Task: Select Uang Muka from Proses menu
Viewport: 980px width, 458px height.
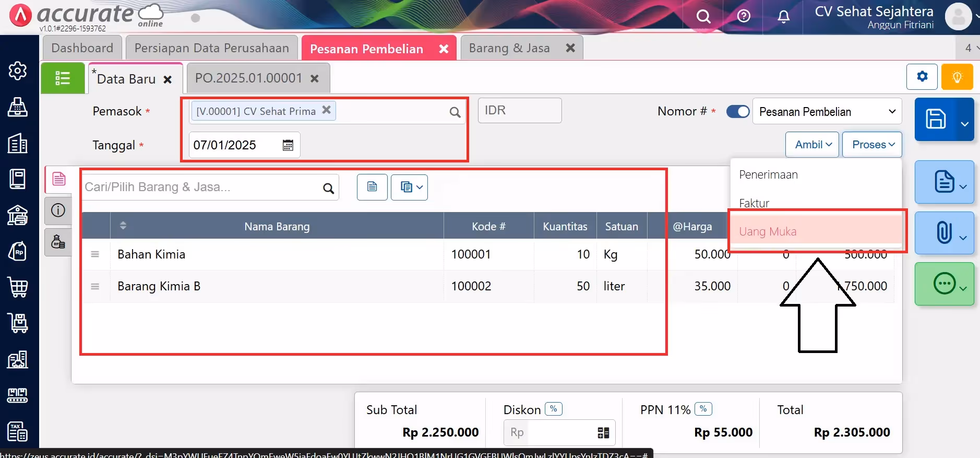Action: (816, 231)
